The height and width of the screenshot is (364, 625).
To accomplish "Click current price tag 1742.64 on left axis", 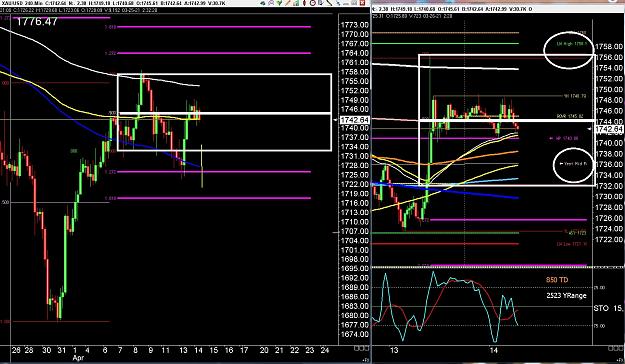I will pyautogui.click(x=354, y=120).
